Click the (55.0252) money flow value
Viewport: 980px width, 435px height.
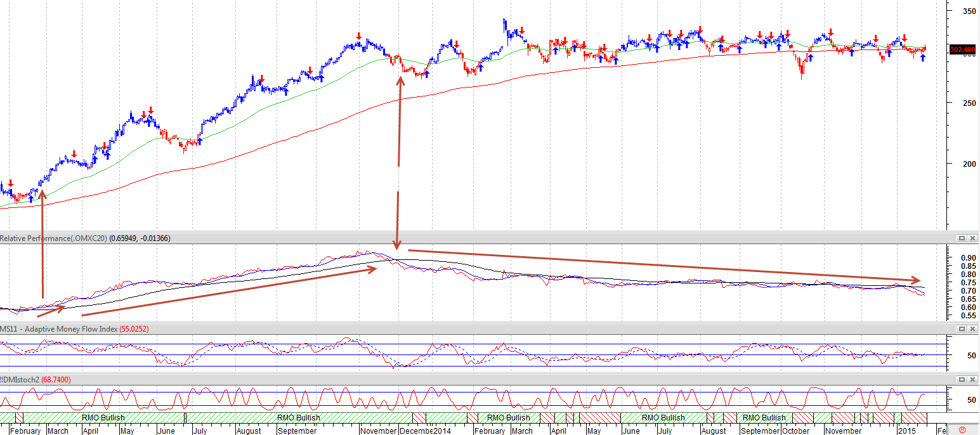point(134,329)
